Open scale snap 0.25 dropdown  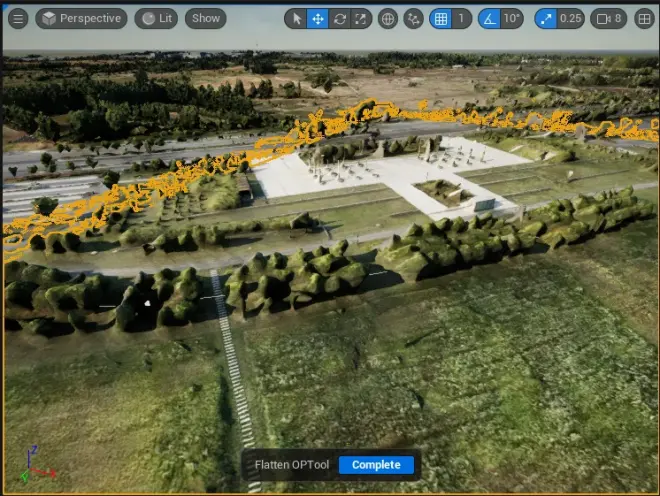[x=571, y=19]
